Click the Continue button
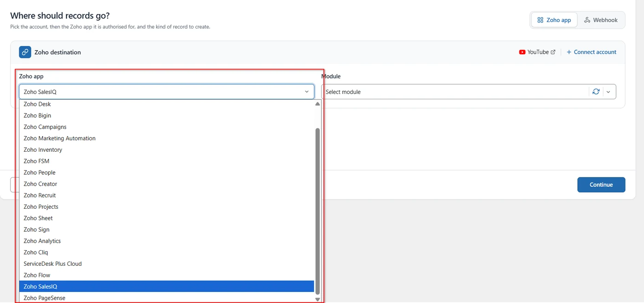This screenshot has width=644, height=303. 601,184
